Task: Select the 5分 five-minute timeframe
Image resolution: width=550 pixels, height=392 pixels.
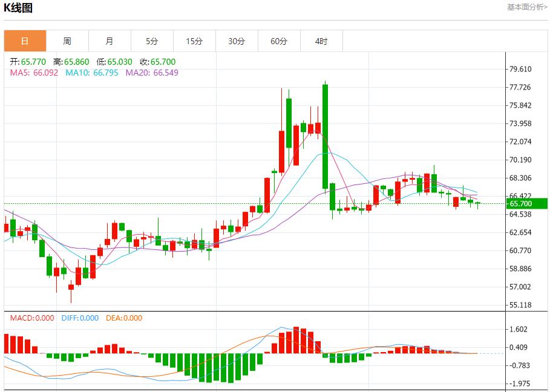Action: coord(152,41)
